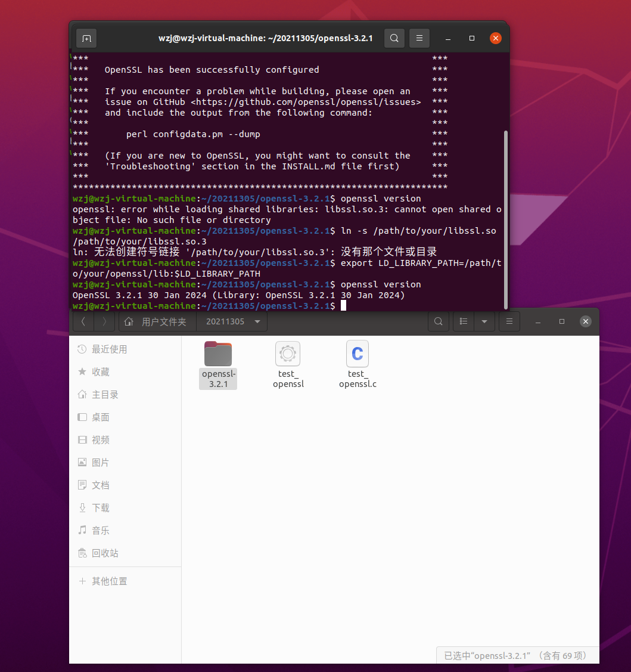Screen dimensions: 631x672
Task: Open 回收站 in the sidebar
Action: (125, 553)
